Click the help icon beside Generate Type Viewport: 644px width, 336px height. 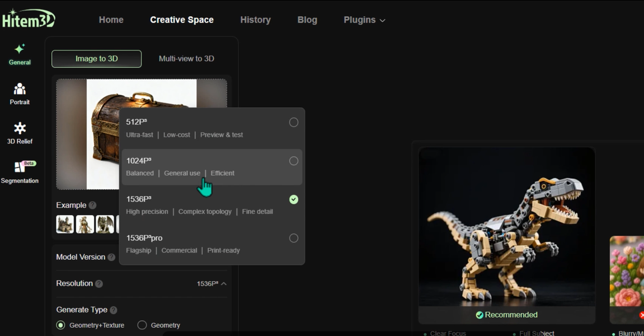click(x=114, y=310)
